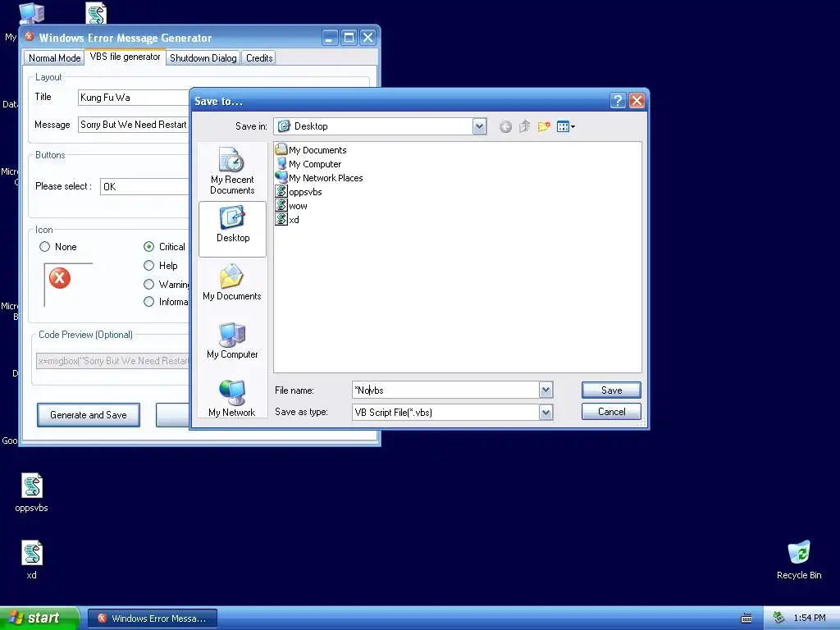Switch to VBS file generator tab
Screen dimensions: 840x630
point(125,57)
